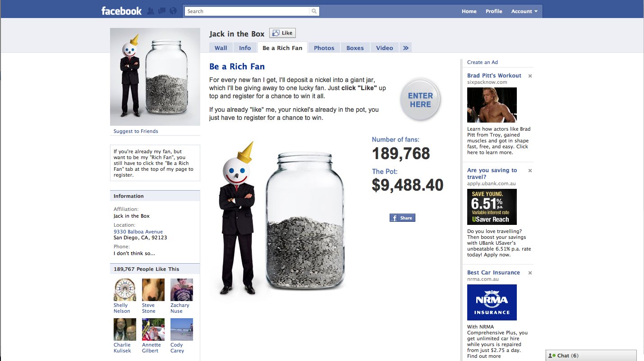The image size is (644, 361).
Task: Open the Account dropdown menu
Action: pos(524,11)
